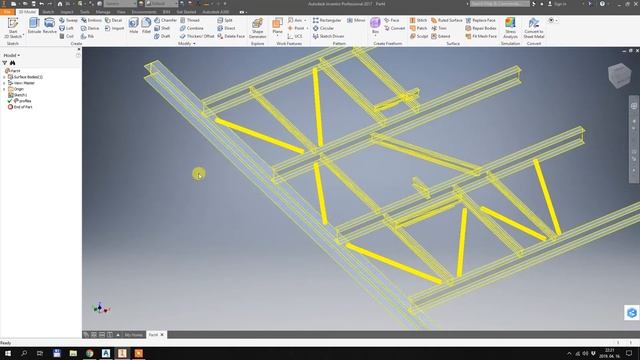Screen dimensions: 640x360
Task: Open the Plane options dropdown arrow
Action: click(277, 36)
